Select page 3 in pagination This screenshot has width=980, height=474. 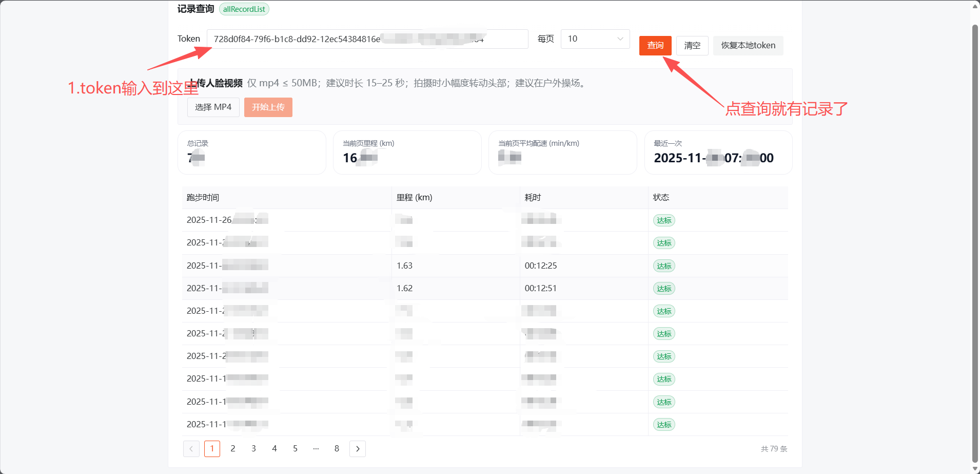(253, 449)
